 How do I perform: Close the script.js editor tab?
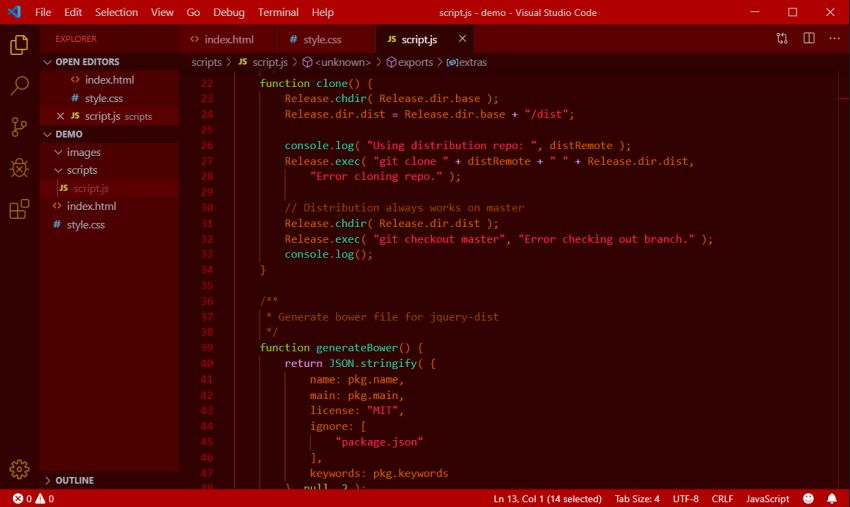click(462, 39)
